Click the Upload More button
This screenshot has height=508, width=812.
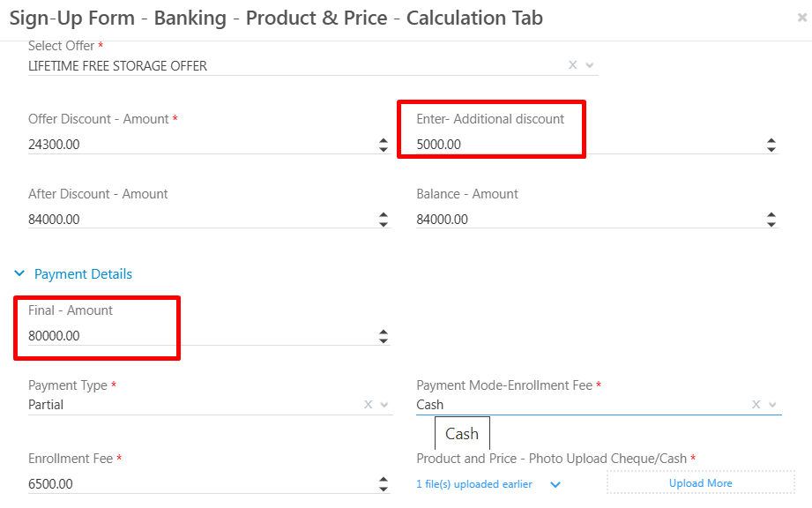(x=700, y=483)
